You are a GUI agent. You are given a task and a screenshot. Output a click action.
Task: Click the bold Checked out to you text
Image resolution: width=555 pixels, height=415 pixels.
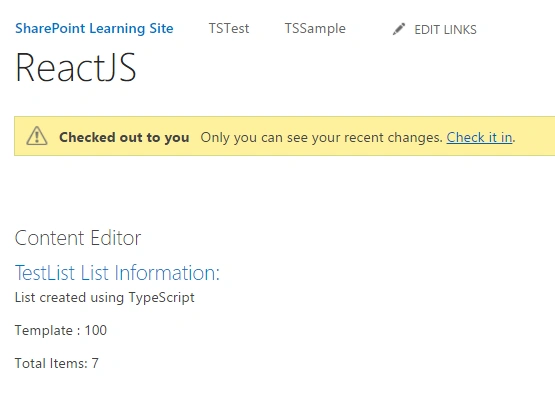[124, 137]
